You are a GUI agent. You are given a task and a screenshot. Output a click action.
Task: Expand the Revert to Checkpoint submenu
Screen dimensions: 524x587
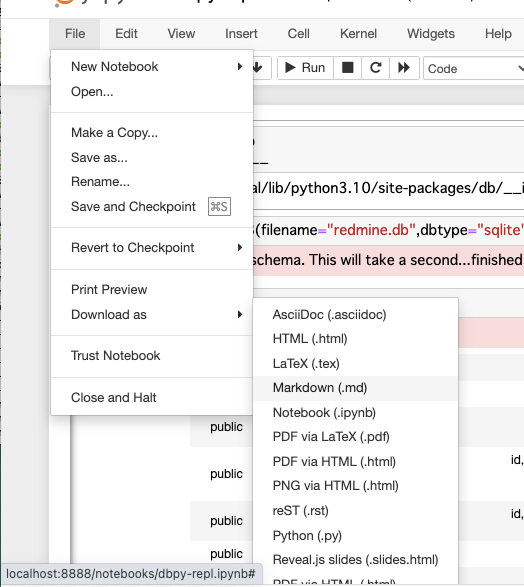click(x=152, y=248)
